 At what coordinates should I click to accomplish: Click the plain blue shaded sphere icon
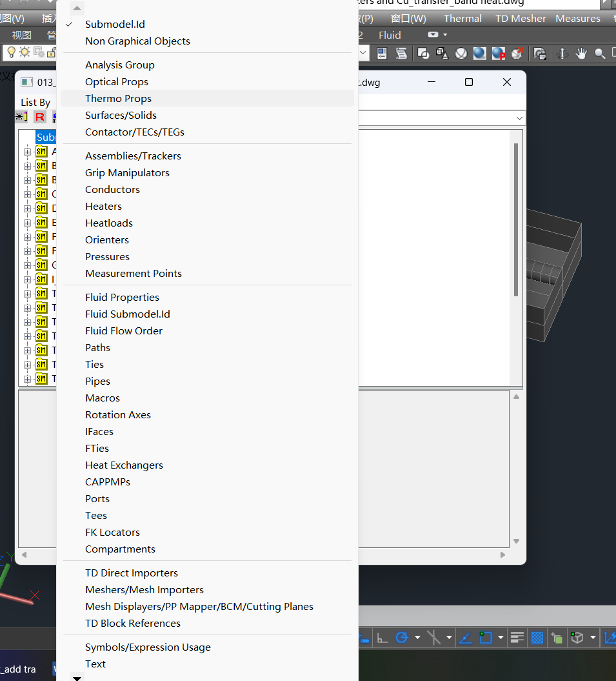[480, 54]
